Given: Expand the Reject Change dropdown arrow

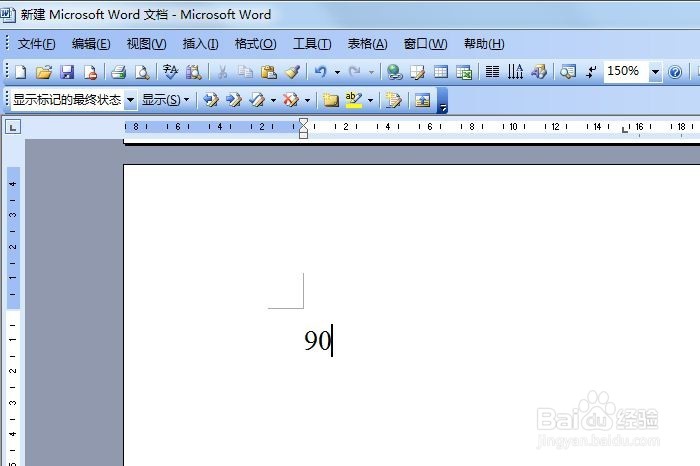Looking at the screenshot, I should click(x=307, y=100).
